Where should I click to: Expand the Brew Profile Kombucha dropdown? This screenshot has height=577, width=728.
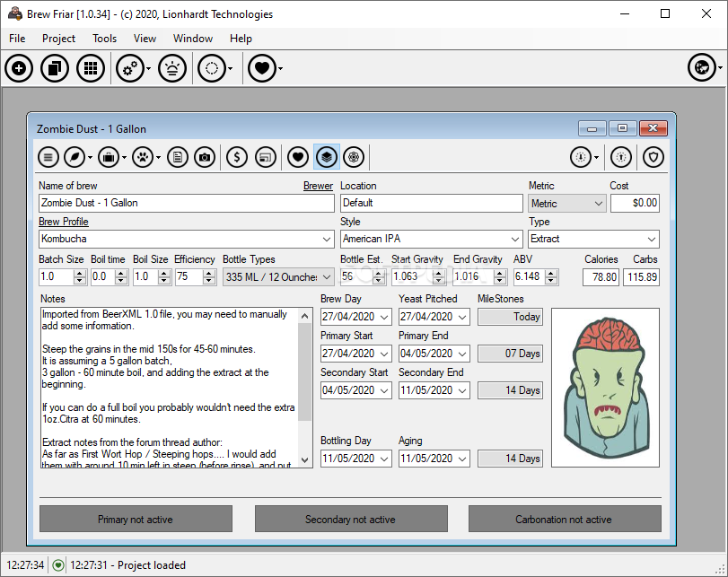point(327,240)
